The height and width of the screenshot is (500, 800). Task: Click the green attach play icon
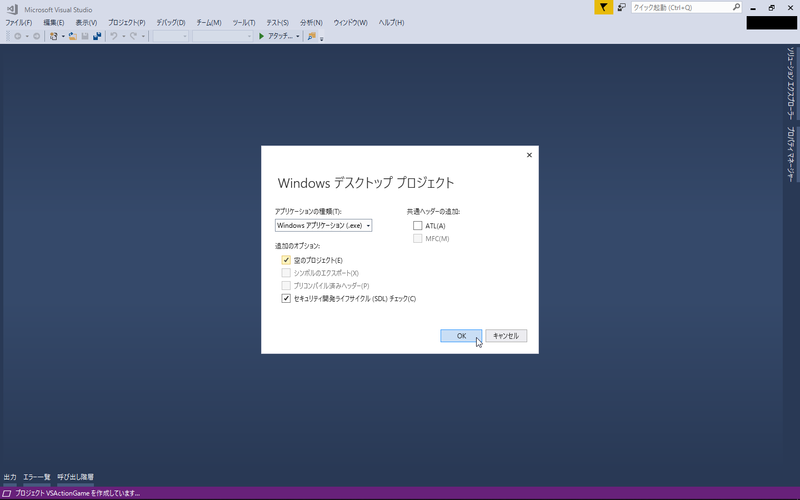(261, 36)
